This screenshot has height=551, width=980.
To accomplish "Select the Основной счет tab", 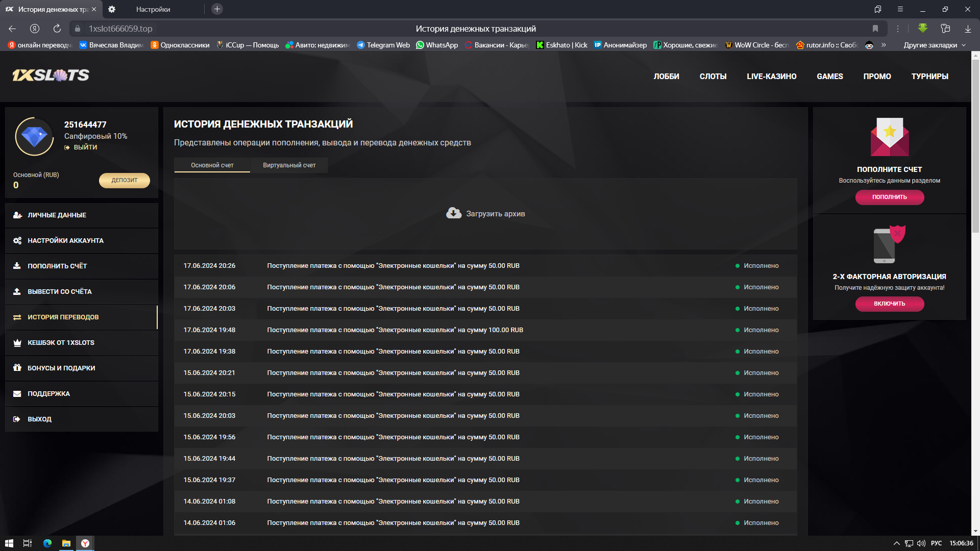I will coord(212,165).
